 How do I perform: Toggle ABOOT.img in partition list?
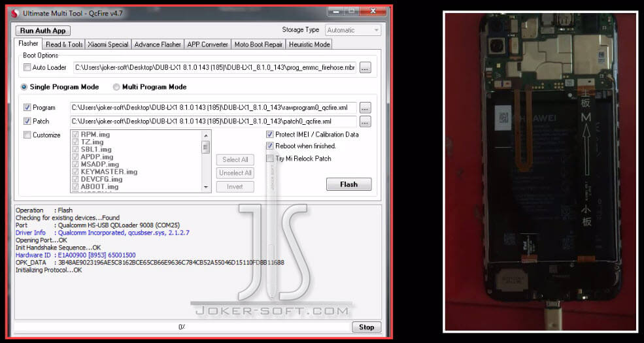[x=76, y=187]
